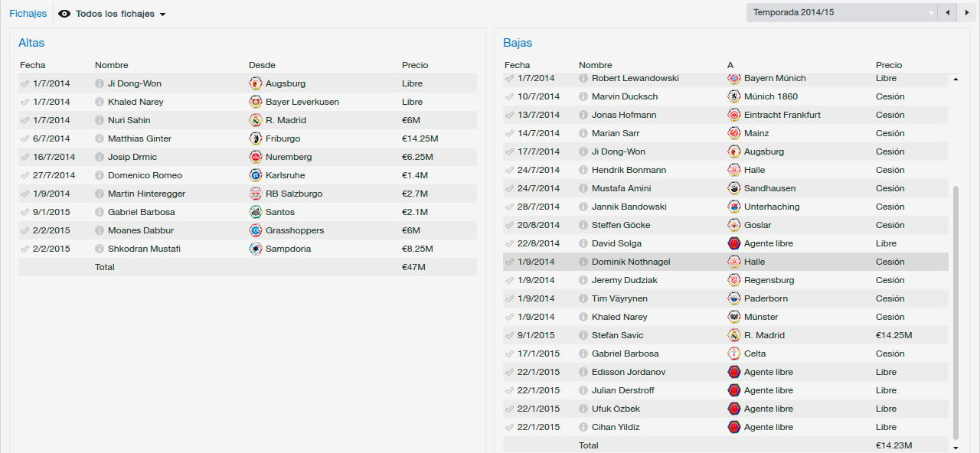Screen dimensions: 980x453
Task: Open the Temporada 2014/15 season selector
Action: (x=841, y=12)
